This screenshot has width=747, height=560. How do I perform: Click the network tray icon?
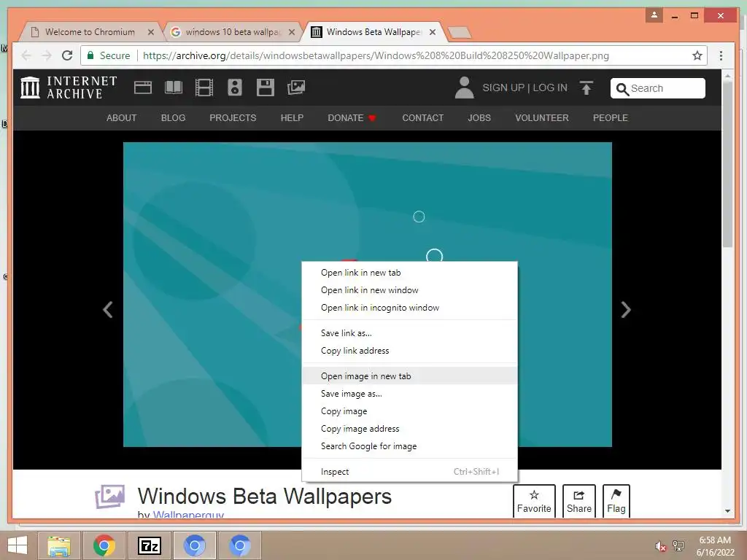pyautogui.click(x=678, y=546)
